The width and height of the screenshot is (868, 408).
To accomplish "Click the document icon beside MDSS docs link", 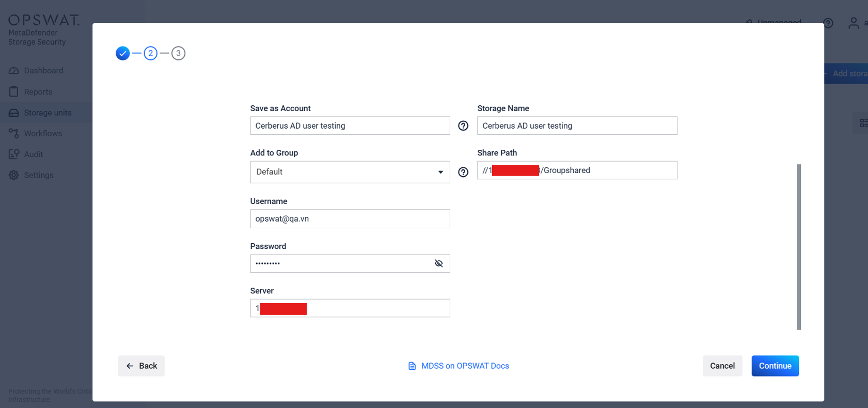I will (412, 366).
